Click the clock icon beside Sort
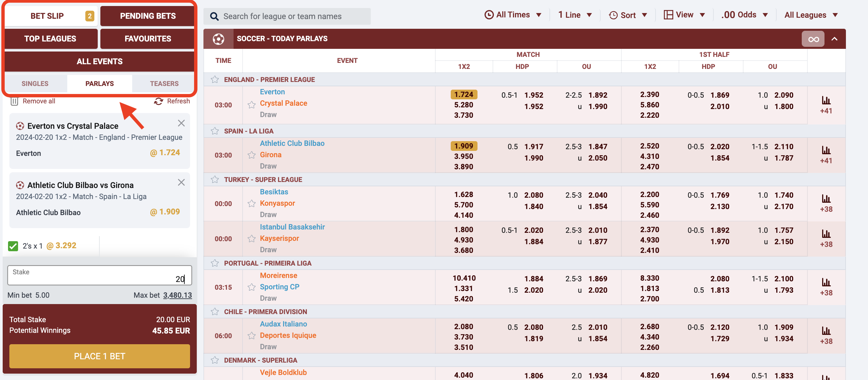Viewport: 868px width, 380px height. pos(613,15)
